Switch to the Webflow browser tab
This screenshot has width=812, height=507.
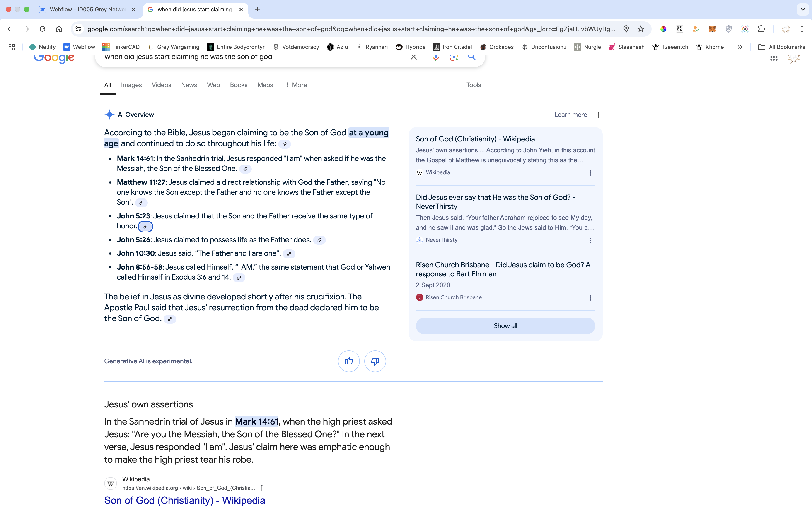(87, 9)
